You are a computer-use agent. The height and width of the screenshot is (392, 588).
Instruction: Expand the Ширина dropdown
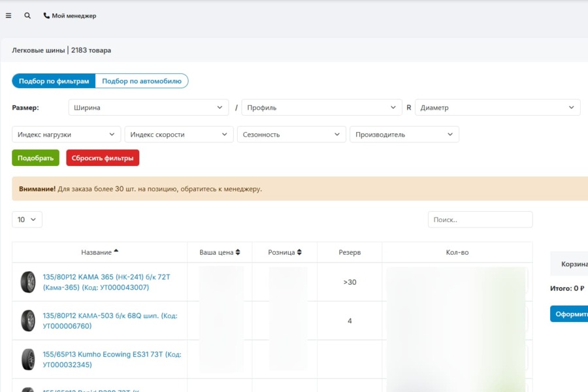(x=148, y=108)
